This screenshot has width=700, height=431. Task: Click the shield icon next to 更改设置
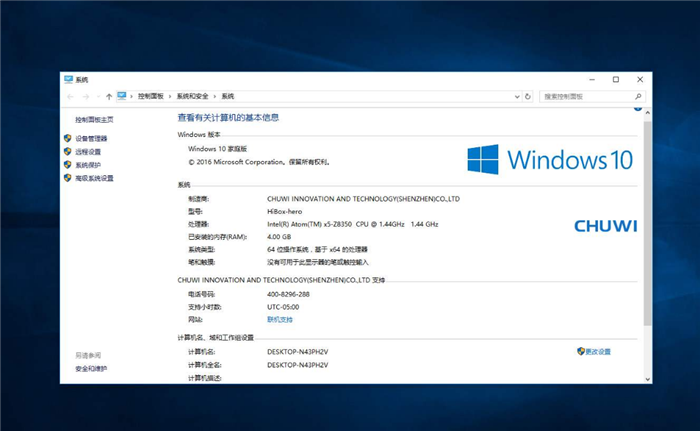tap(581, 351)
